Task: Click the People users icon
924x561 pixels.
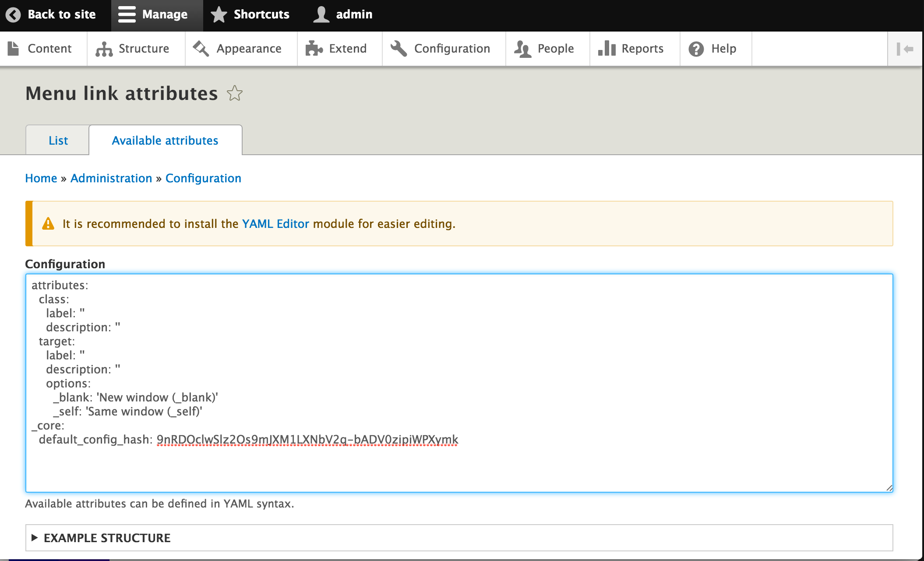Action: pyautogui.click(x=523, y=49)
